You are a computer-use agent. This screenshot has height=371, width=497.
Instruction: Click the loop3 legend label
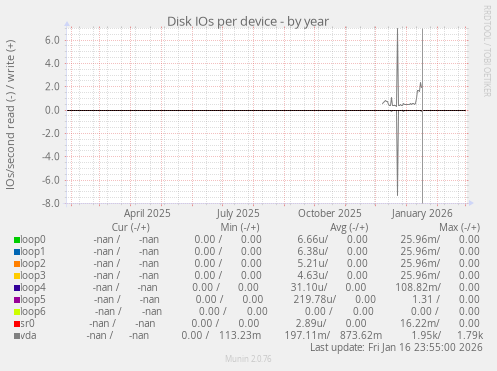pyautogui.click(x=33, y=275)
